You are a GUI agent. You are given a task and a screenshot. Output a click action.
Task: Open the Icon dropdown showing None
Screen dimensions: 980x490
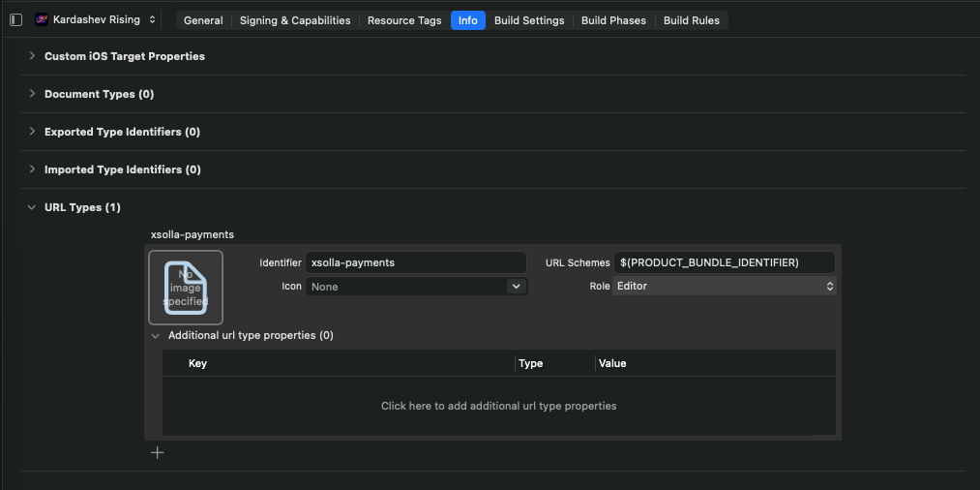(416, 287)
